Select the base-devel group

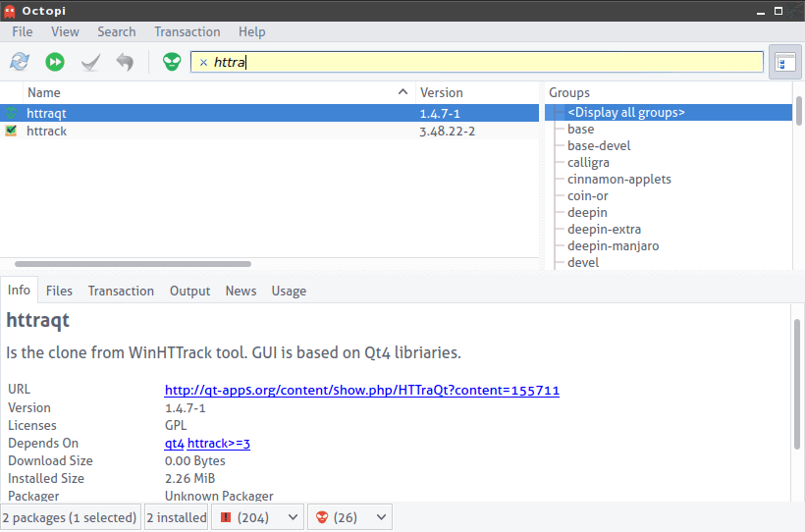pyautogui.click(x=599, y=146)
